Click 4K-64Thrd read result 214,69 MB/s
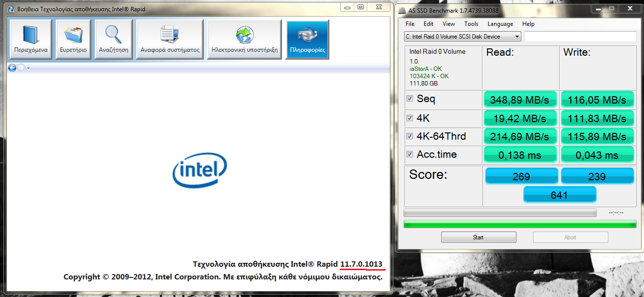 coord(520,137)
